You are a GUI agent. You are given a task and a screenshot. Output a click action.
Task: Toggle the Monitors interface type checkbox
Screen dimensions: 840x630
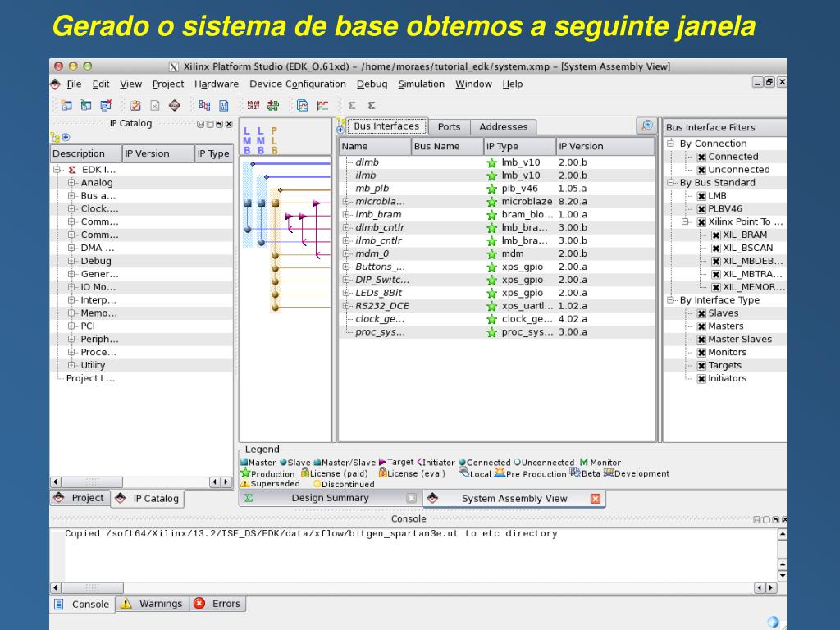tap(701, 353)
